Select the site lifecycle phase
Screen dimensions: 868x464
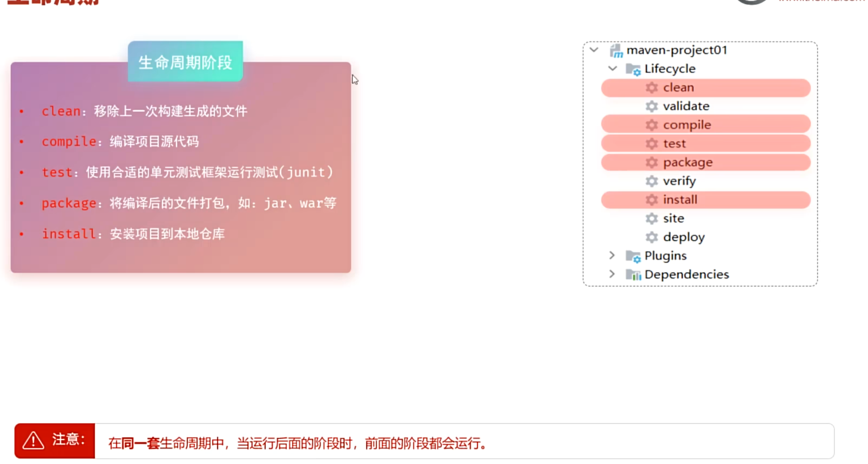pos(673,218)
